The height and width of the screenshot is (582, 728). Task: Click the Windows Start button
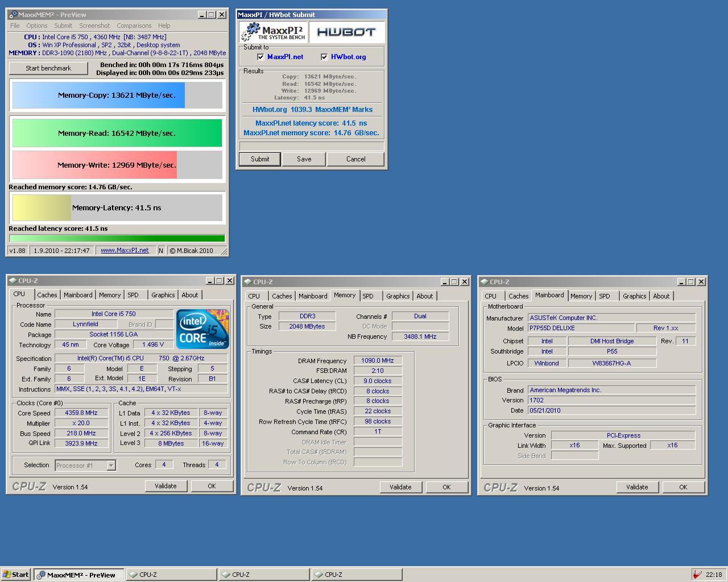point(16,575)
